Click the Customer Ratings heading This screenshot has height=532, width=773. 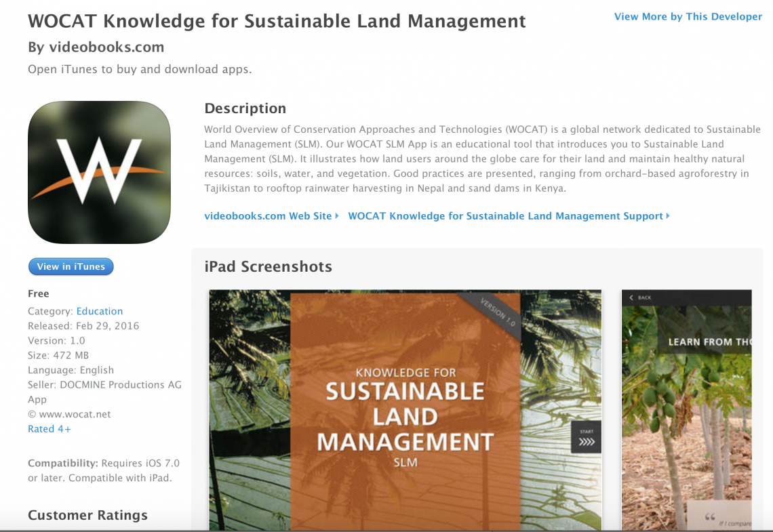click(87, 515)
